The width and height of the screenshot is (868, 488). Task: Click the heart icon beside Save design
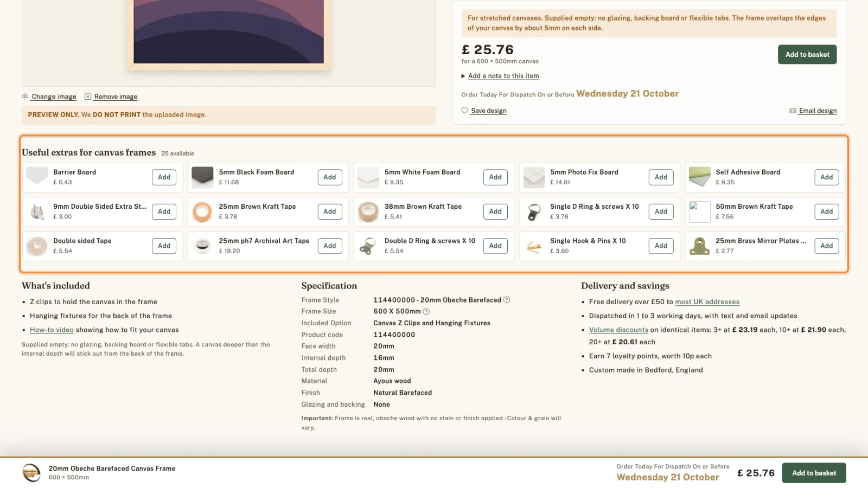tap(465, 111)
